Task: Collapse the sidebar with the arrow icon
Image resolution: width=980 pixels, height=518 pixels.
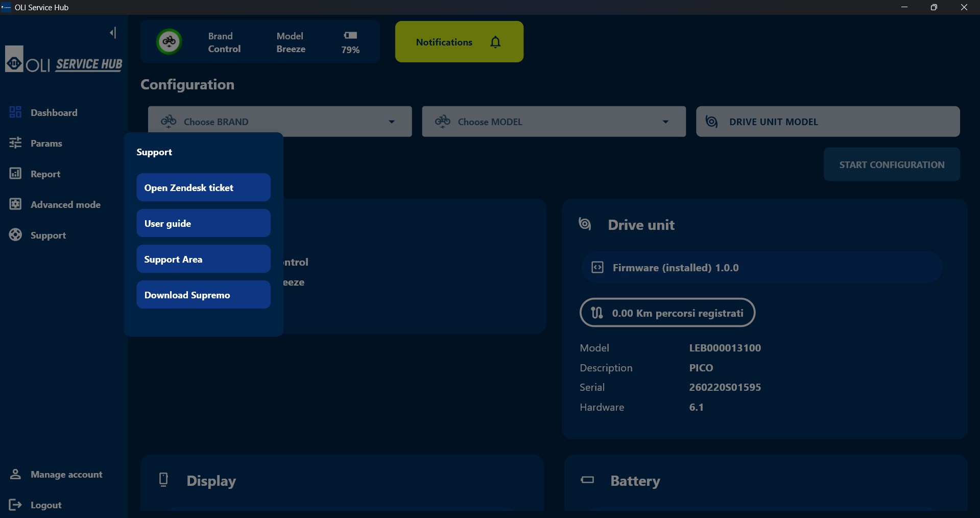Action: [x=113, y=33]
